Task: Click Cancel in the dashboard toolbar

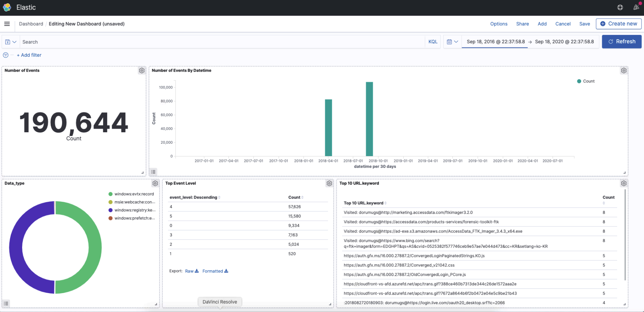Action: pyautogui.click(x=563, y=24)
